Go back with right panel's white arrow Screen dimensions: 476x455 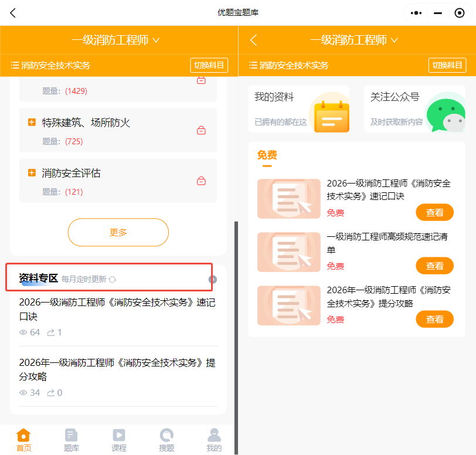point(253,40)
